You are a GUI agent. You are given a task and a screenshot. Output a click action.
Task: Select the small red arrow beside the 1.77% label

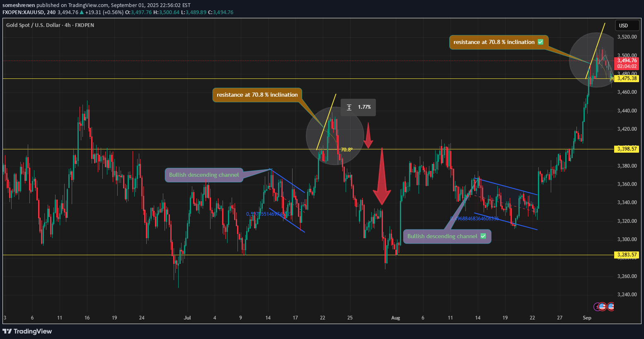tap(368, 136)
